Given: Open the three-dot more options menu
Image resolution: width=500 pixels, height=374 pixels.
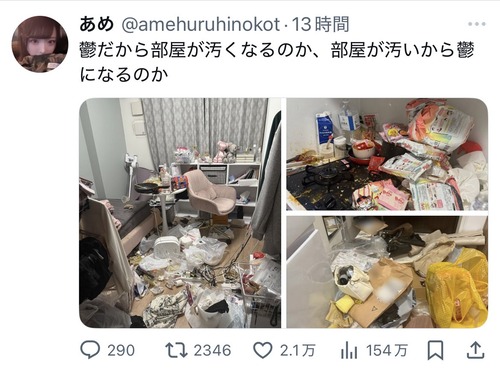Looking at the screenshot, I should pyautogui.click(x=477, y=24).
